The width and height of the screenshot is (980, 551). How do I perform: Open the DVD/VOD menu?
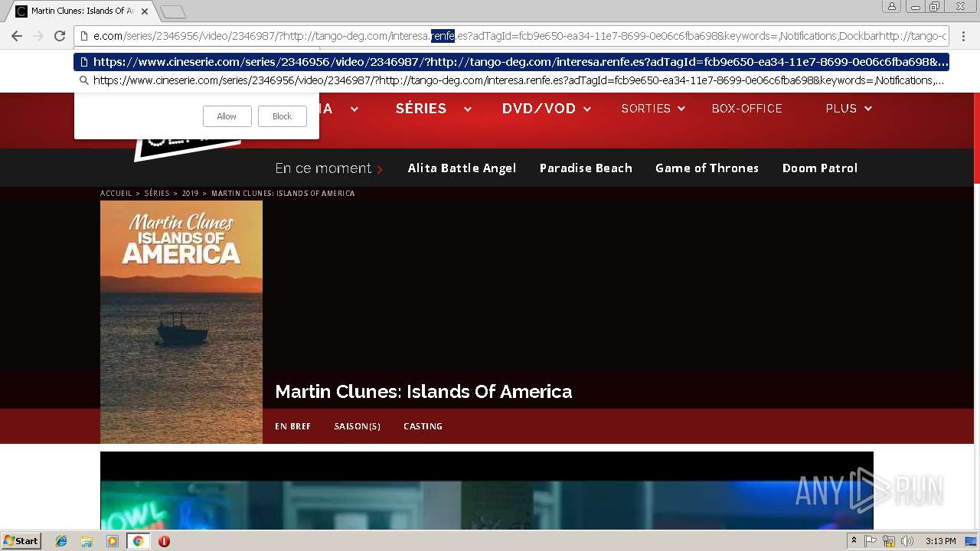(539, 109)
